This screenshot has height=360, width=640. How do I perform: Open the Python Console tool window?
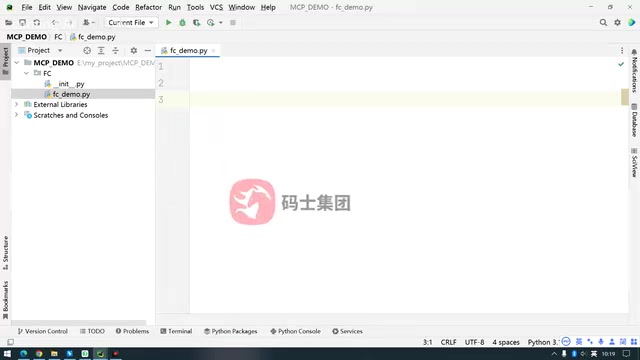point(296,331)
